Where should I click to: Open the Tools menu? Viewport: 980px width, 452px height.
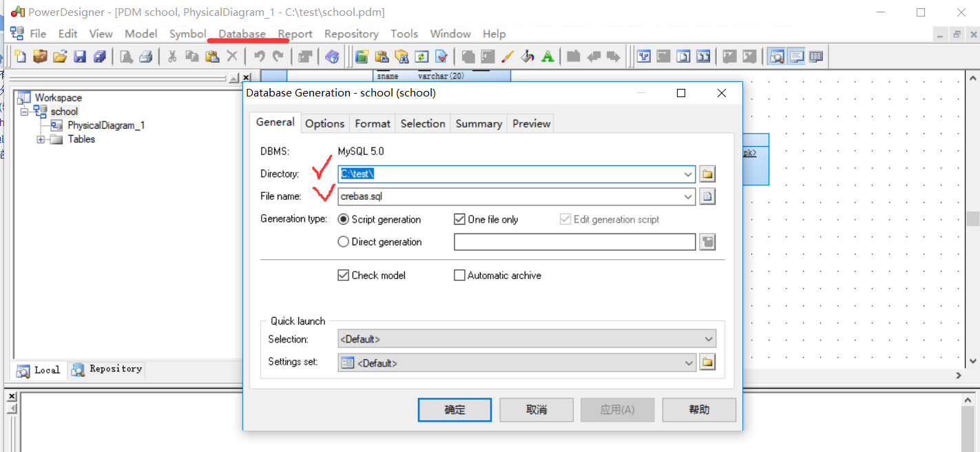(x=404, y=34)
